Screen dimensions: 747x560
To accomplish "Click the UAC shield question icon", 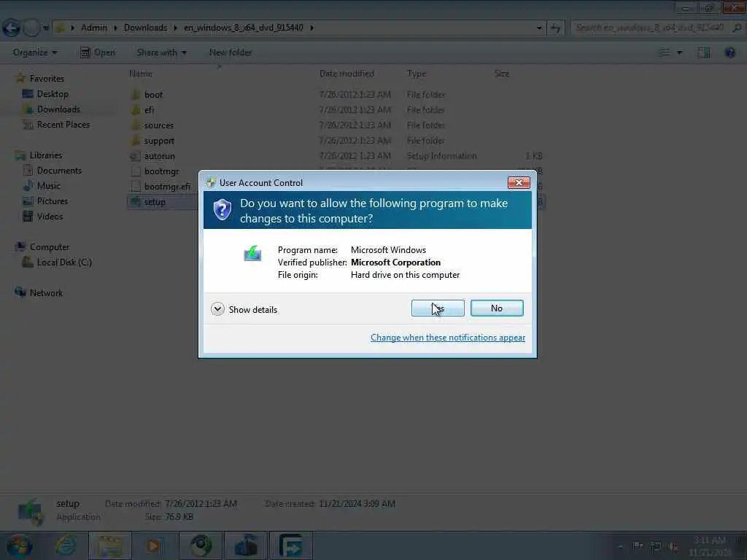I will [222, 210].
